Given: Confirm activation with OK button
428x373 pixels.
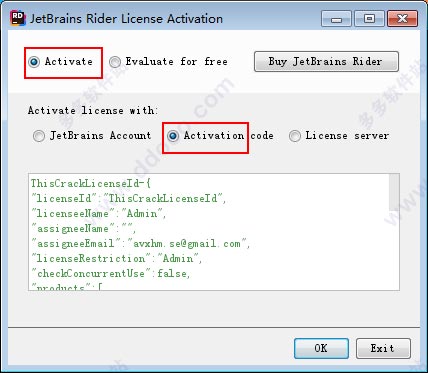Looking at the screenshot, I should click(321, 348).
